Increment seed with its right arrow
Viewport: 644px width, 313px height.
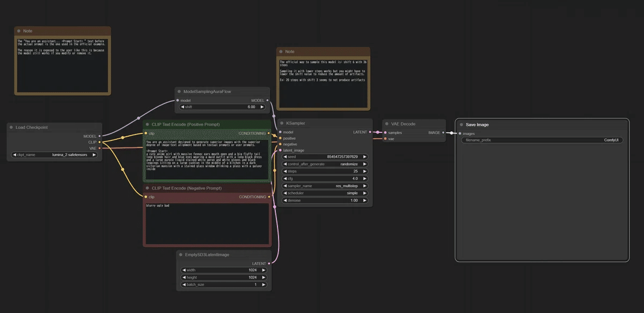tap(365, 156)
